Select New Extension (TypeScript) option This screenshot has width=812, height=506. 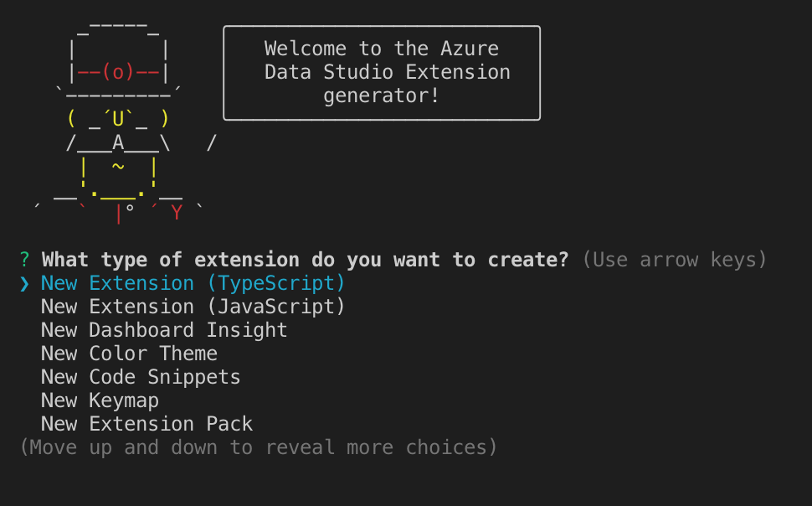(193, 283)
